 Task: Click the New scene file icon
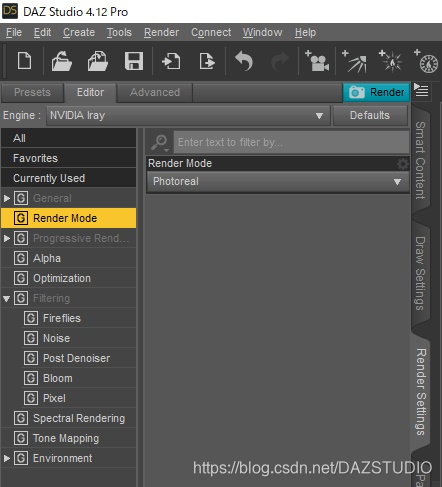point(24,61)
